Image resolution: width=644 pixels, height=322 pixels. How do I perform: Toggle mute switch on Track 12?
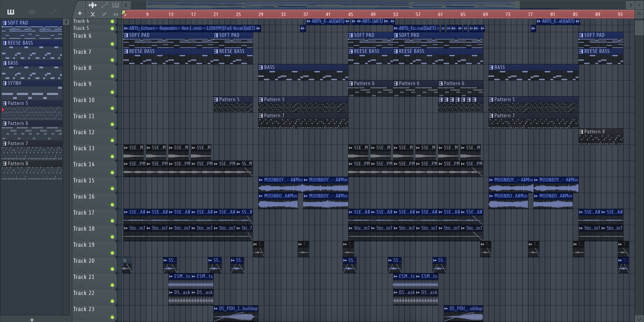[x=112, y=140]
